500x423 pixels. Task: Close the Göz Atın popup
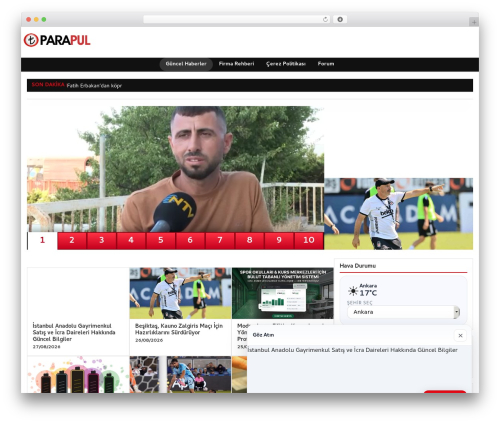point(460,335)
